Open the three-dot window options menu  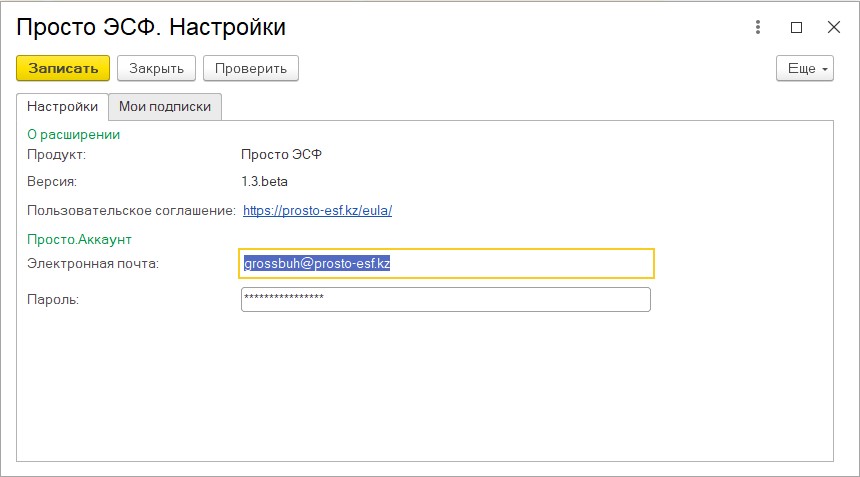757,27
